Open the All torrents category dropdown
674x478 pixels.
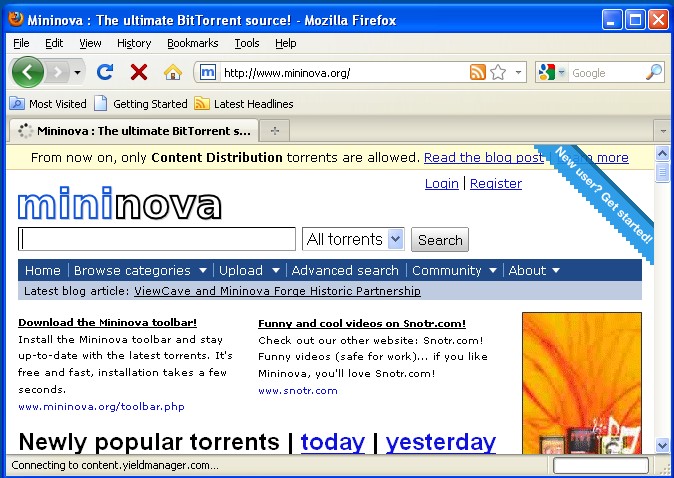click(353, 239)
